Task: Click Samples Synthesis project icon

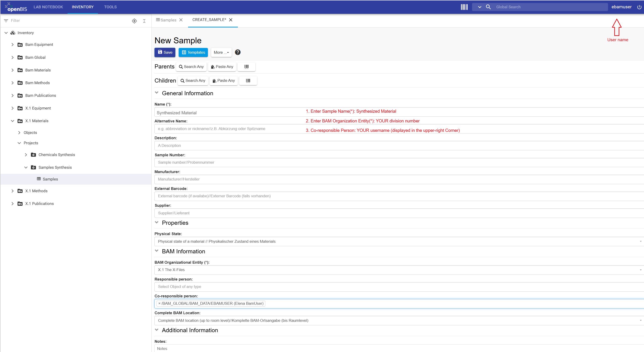Action: pyautogui.click(x=33, y=167)
